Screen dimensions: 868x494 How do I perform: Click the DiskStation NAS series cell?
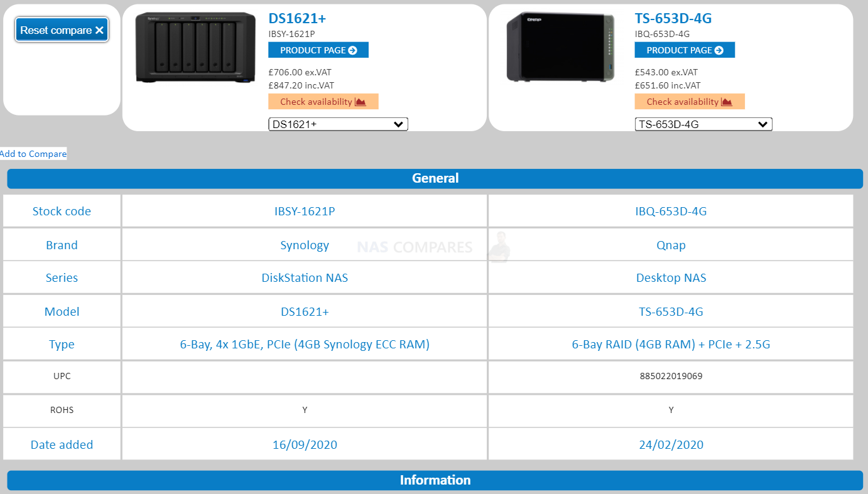point(305,277)
